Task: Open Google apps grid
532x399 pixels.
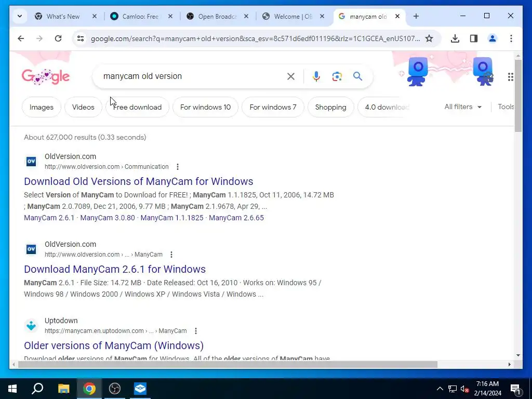Action: [x=511, y=77]
